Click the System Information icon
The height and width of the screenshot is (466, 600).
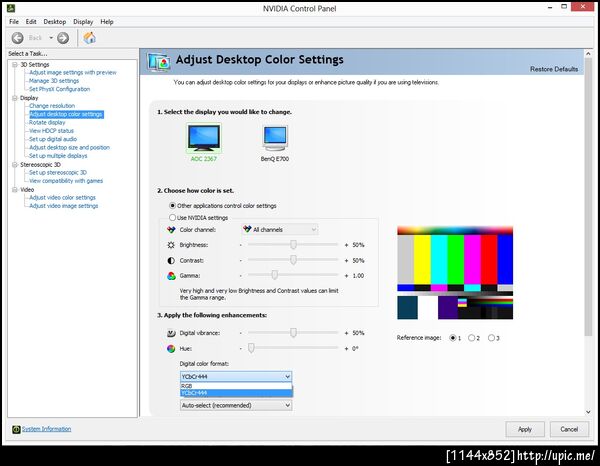pos(16,429)
